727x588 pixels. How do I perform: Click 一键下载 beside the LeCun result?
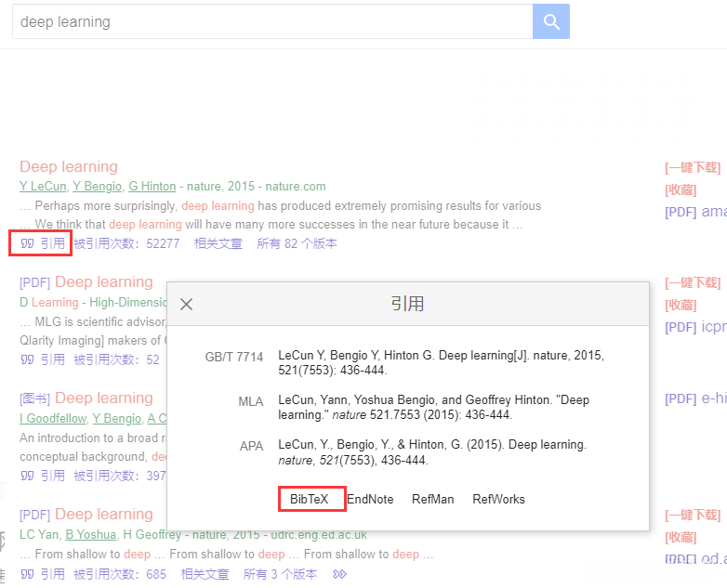click(x=693, y=168)
